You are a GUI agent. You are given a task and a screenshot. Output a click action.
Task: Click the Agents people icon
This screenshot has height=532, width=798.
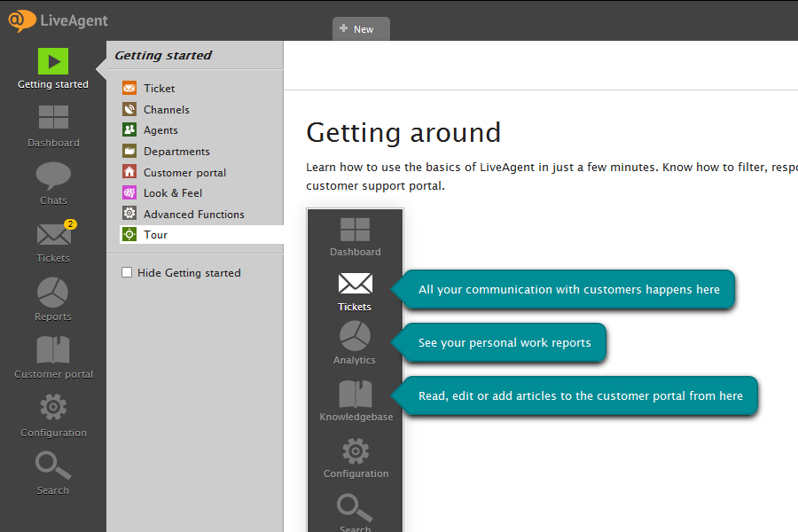point(129,129)
